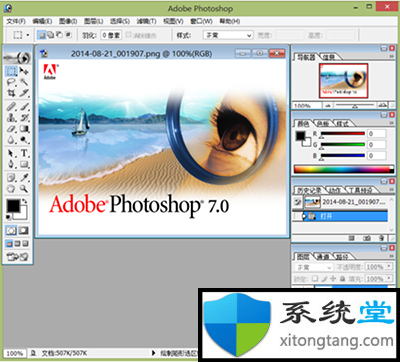Select the Move tool
Viewport: 400px width, 362px height.
24,71
